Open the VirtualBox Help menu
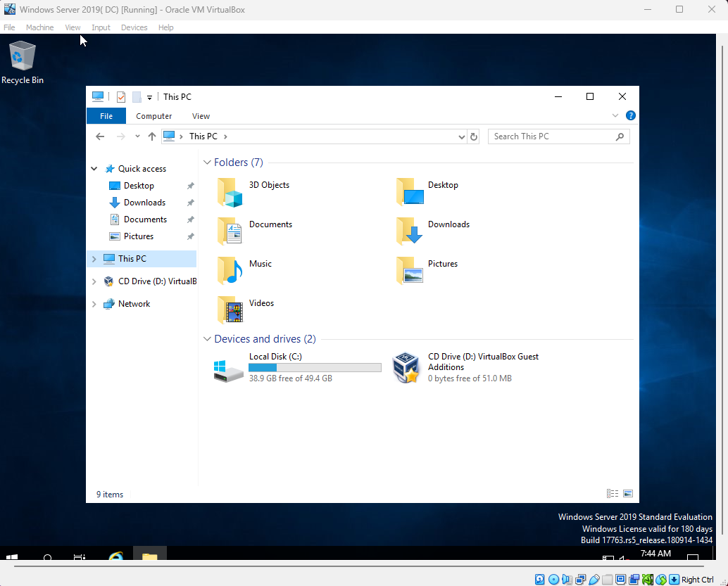 click(x=165, y=27)
